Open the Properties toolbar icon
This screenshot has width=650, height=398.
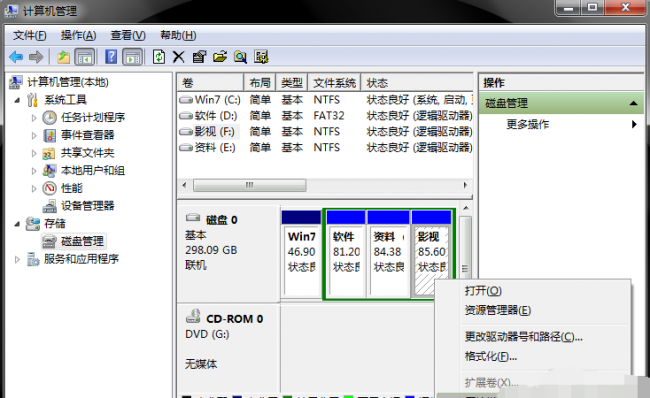199,57
